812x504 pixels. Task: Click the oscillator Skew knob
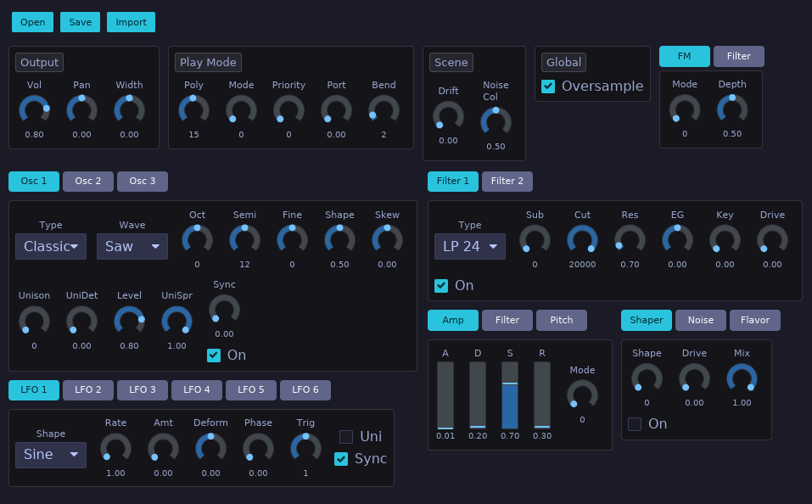point(388,240)
